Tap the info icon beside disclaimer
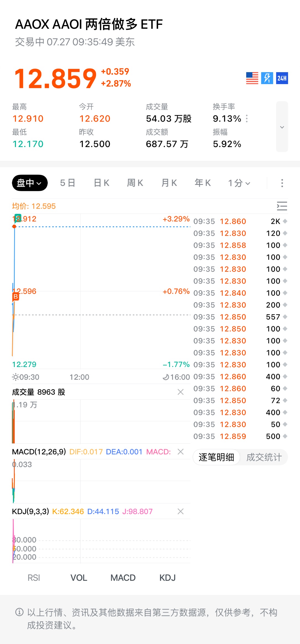The height and width of the screenshot is (644, 300). tap(19, 612)
